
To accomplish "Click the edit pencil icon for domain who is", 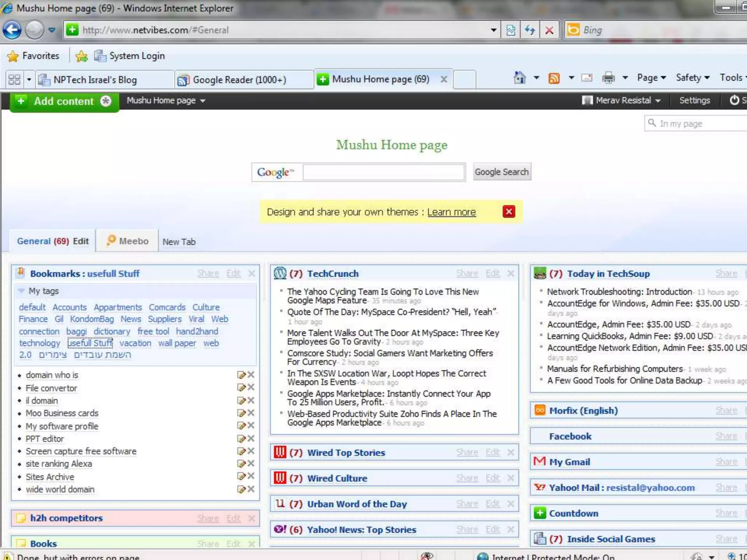I will pos(241,375).
